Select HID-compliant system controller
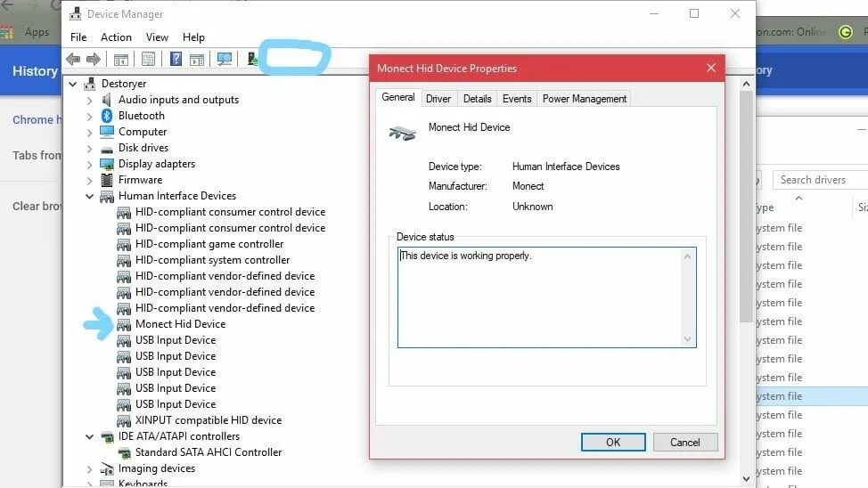Screen dimensions: 868x488 tap(213, 260)
